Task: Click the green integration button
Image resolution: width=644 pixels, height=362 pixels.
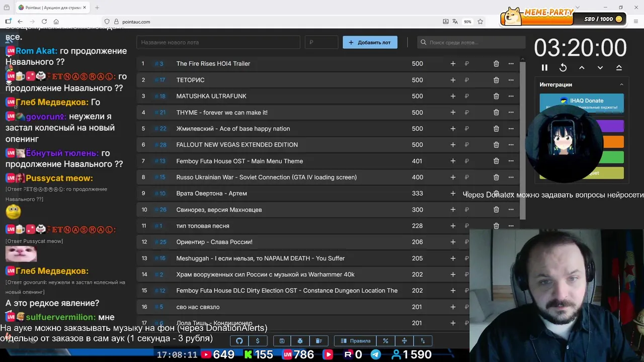Action: pyautogui.click(x=613, y=157)
